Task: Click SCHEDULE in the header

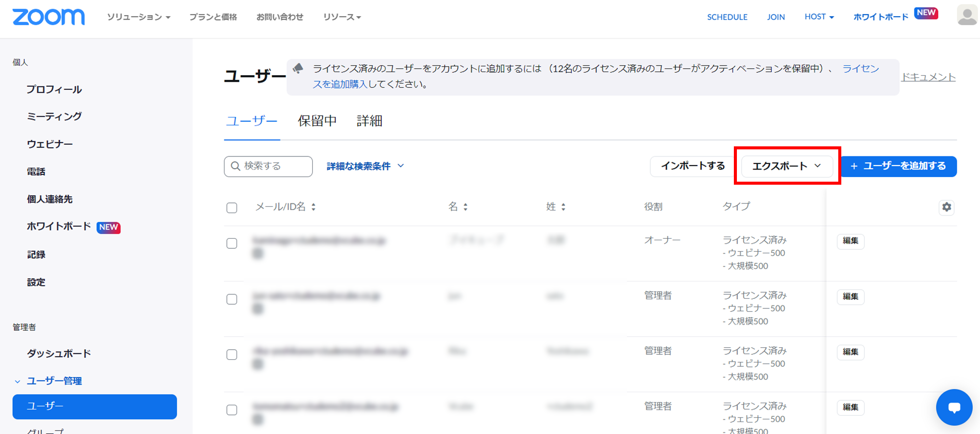Action: [727, 17]
